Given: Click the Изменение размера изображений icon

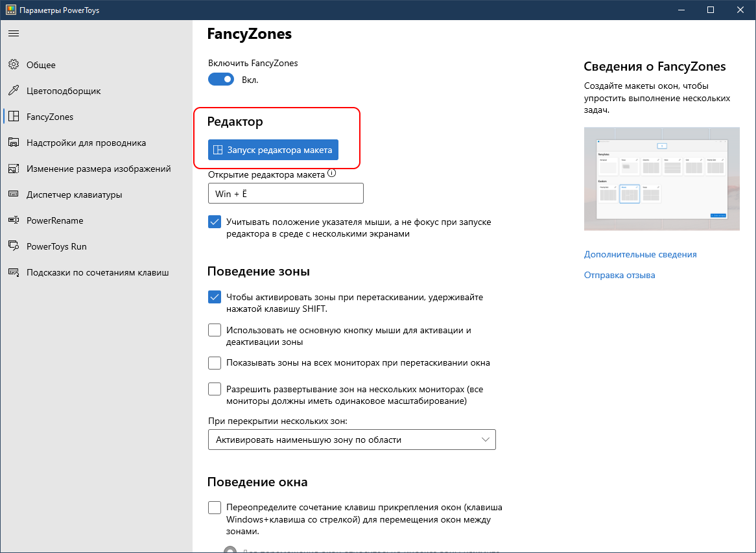Looking at the screenshot, I should coord(14,169).
